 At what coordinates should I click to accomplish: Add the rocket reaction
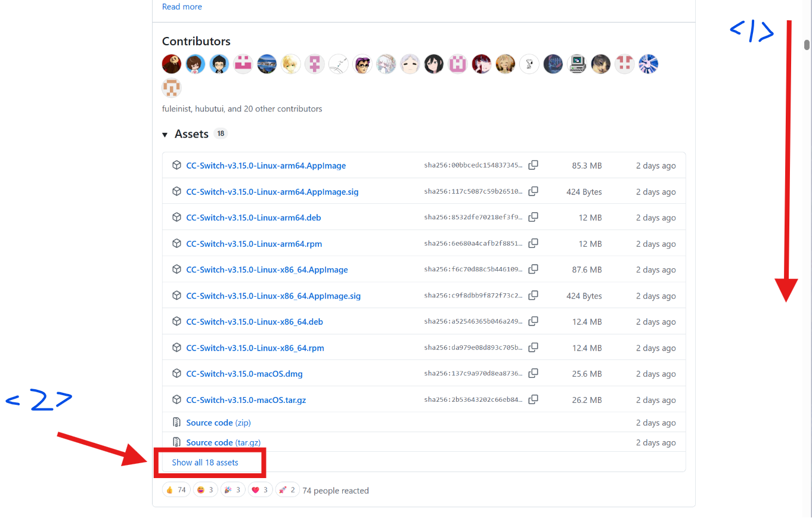pos(287,490)
